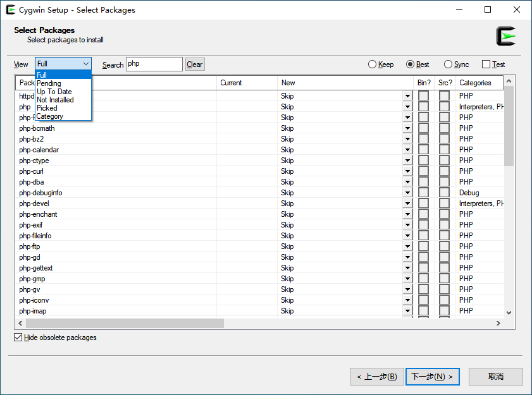Open the version dropdown for php-bz2
Screen dimensions: 532x395
coord(407,139)
